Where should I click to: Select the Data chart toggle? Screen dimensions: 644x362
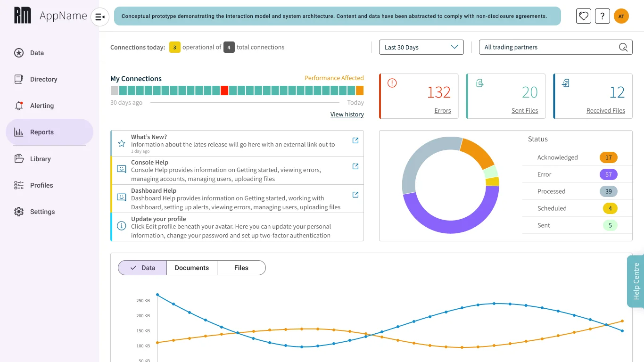142,268
